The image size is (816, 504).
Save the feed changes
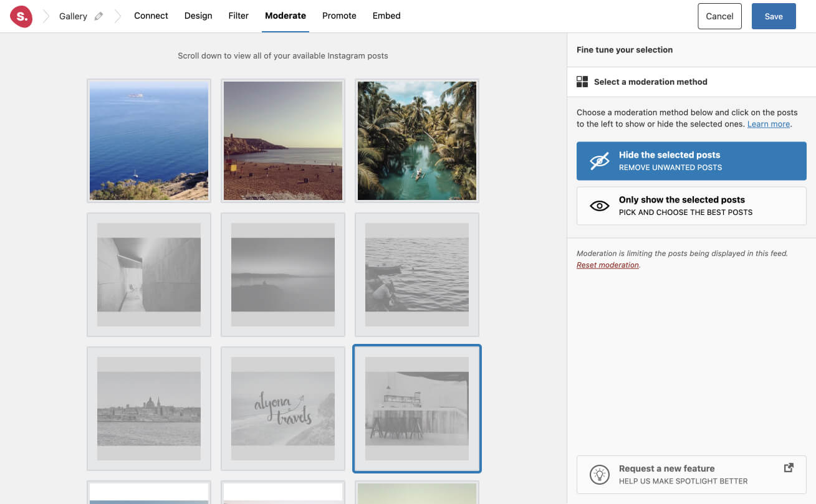[774, 16]
